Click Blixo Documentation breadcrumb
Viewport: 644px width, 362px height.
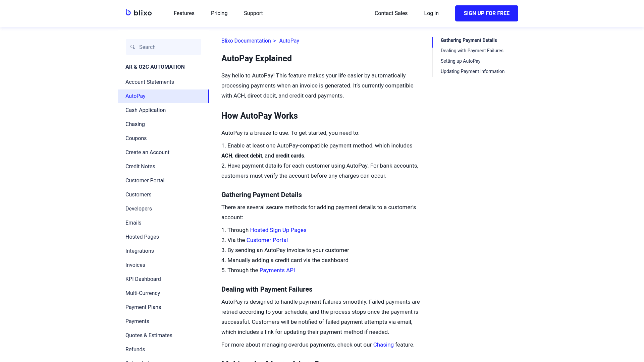pos(246,41)
